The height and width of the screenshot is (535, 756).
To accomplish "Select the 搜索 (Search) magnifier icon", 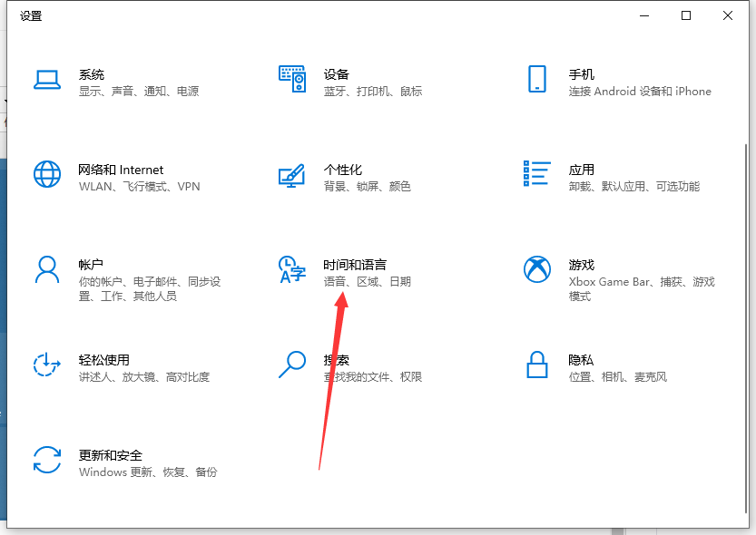I will click(291, 365).
